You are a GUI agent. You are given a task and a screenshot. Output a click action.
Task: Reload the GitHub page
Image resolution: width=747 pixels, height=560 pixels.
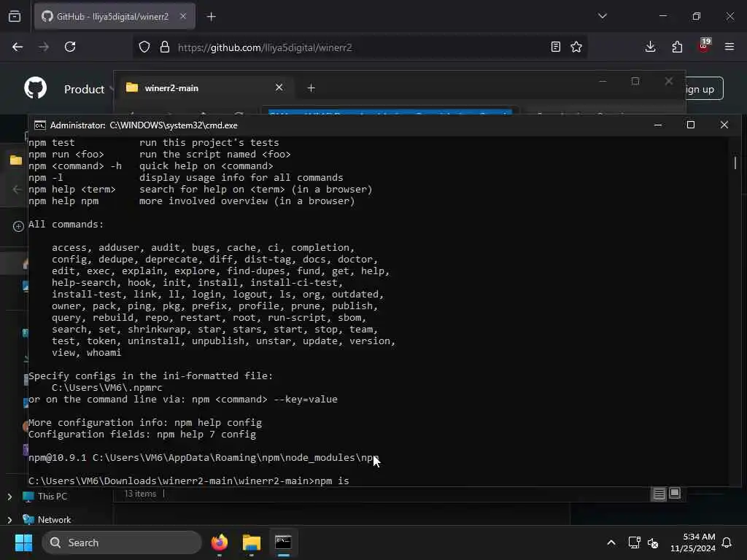pyautogui.click(x=70, y=47)
